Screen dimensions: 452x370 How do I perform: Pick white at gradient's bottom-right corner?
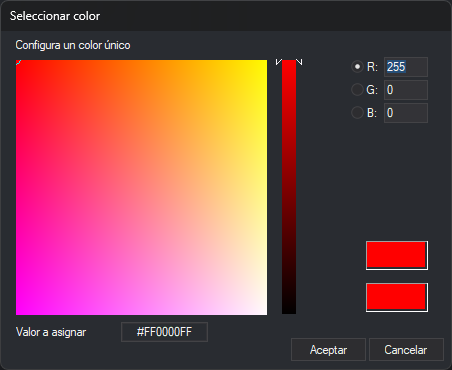click(x=265, y=313)
